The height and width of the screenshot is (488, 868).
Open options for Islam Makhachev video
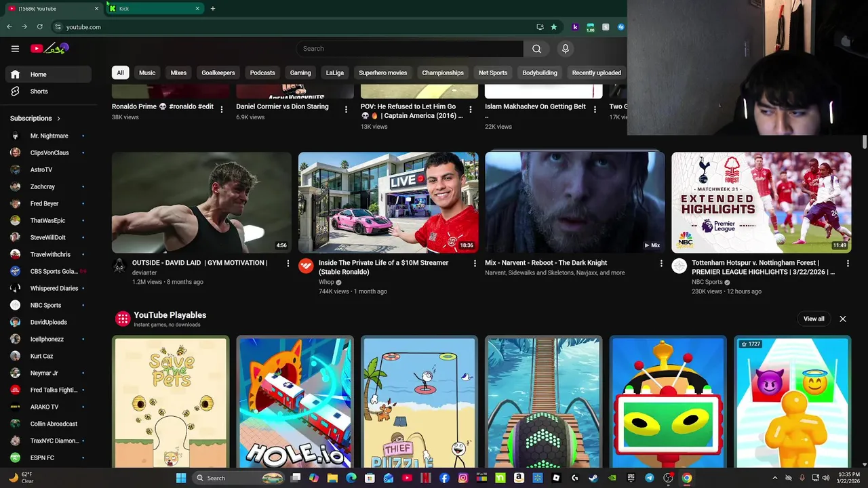coord(595,109)
